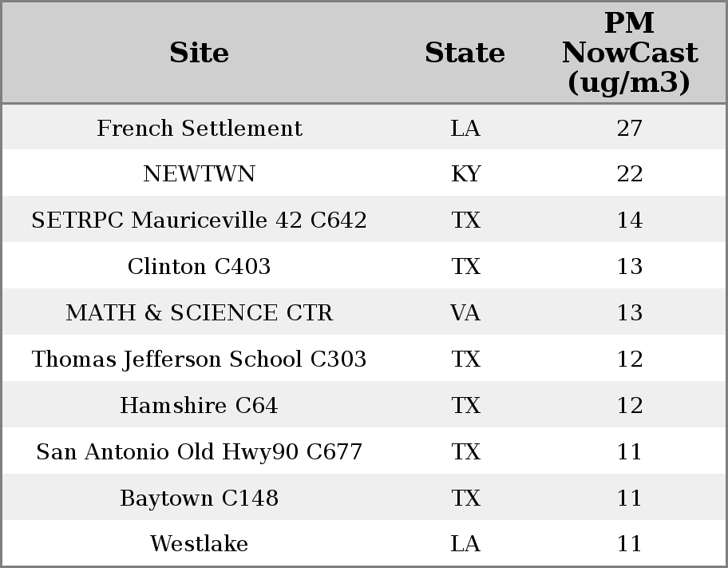
Task: Click LA state for French Settlement
Action: coord(465,128)
